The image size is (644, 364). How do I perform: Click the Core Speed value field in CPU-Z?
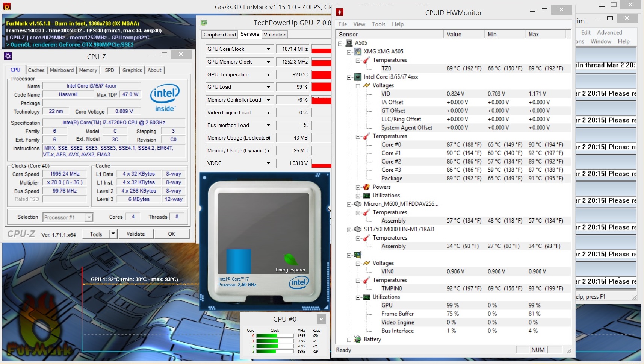(65, 174)
